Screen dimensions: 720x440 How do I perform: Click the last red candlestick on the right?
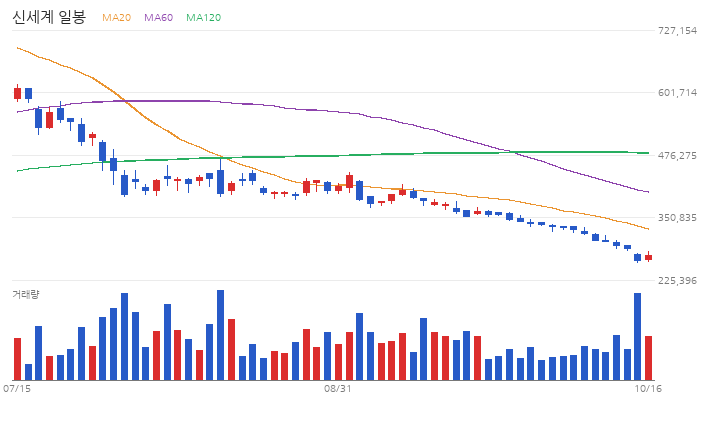coord(648,257)
